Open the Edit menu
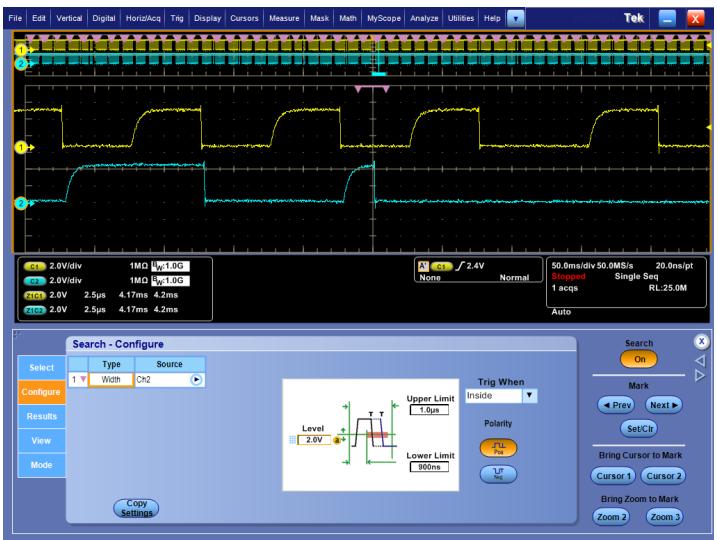 tap(38, 18)
